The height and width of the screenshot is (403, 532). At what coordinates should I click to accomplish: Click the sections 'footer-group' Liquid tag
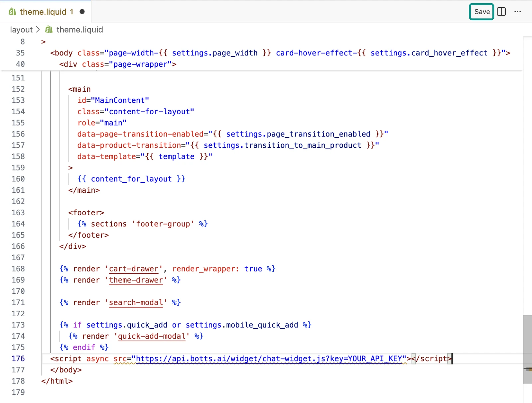143,224
